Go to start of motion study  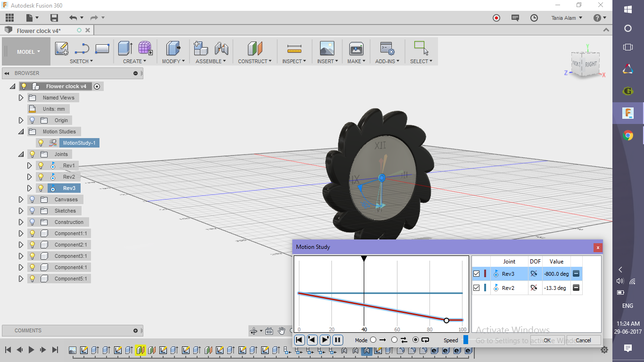coord(299,340)
